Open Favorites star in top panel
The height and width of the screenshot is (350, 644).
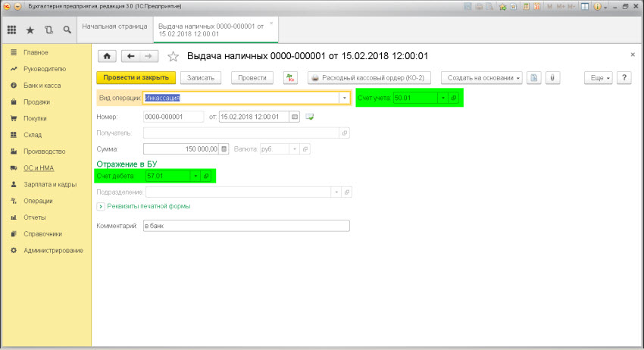click(x=30, y=30)
